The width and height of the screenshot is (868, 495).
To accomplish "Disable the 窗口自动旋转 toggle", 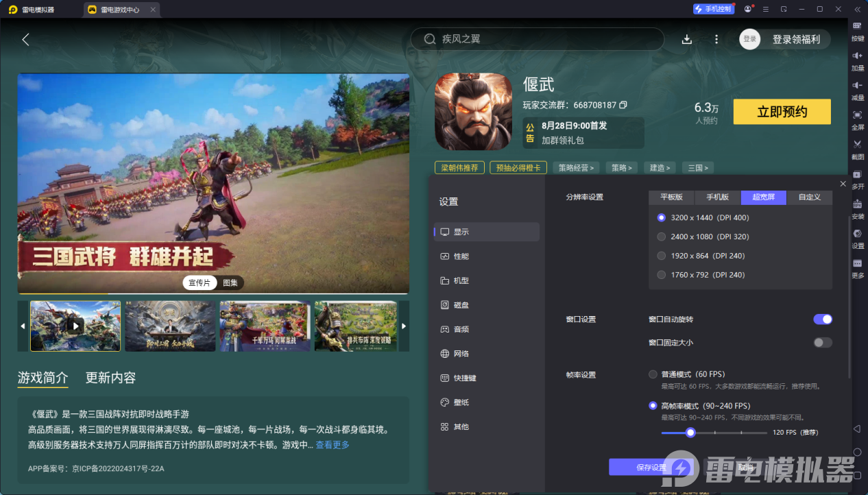I will coord(822,319).
